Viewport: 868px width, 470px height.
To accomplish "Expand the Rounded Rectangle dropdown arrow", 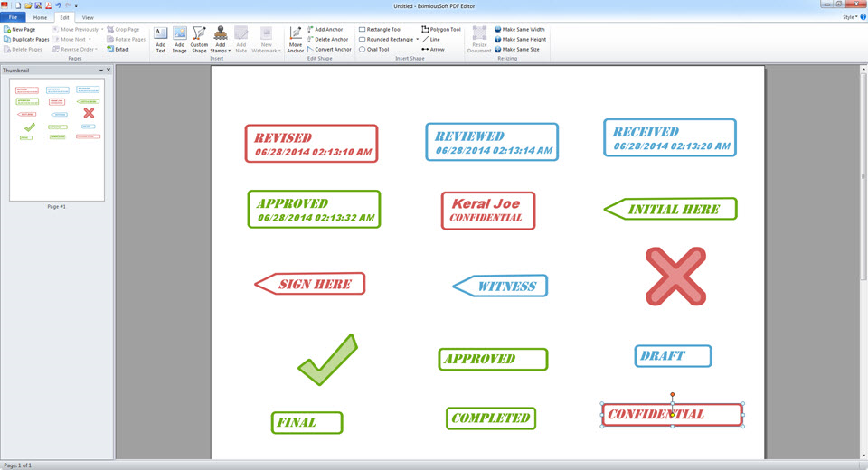I will click(x=418, y=39).
